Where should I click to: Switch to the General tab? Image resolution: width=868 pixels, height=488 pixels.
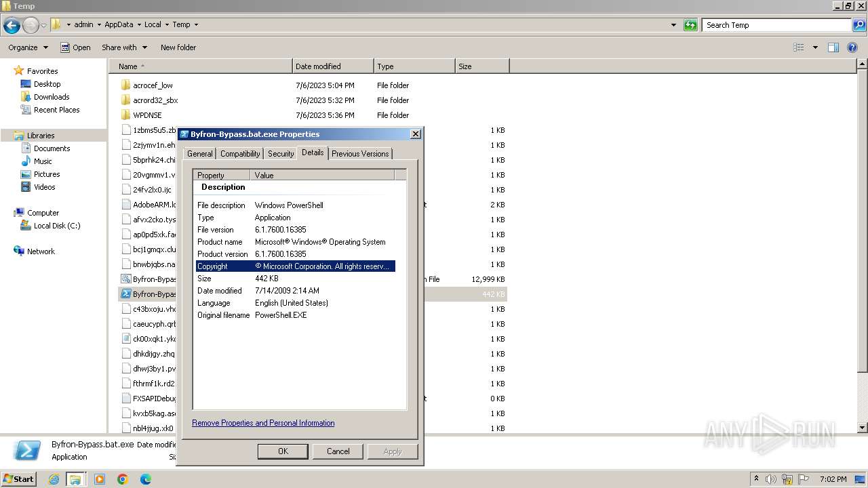[200, 154]
